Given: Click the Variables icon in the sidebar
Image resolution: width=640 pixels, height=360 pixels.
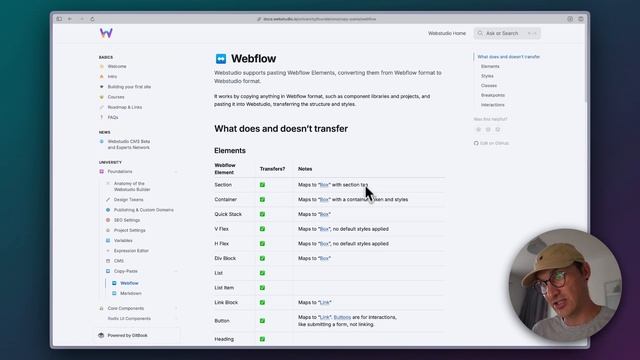Looking at the screenshot, I should (108, 240).
